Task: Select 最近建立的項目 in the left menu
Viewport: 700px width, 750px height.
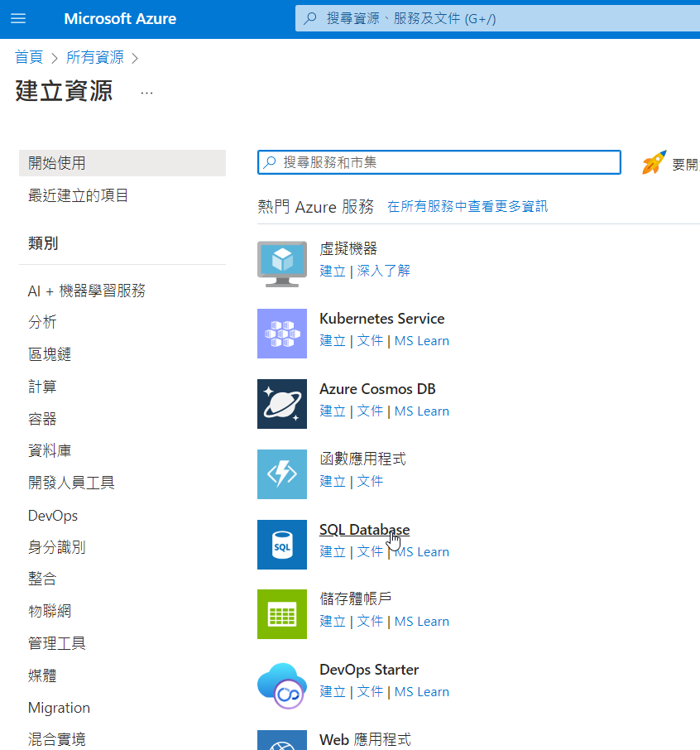Action: (78, 195)
